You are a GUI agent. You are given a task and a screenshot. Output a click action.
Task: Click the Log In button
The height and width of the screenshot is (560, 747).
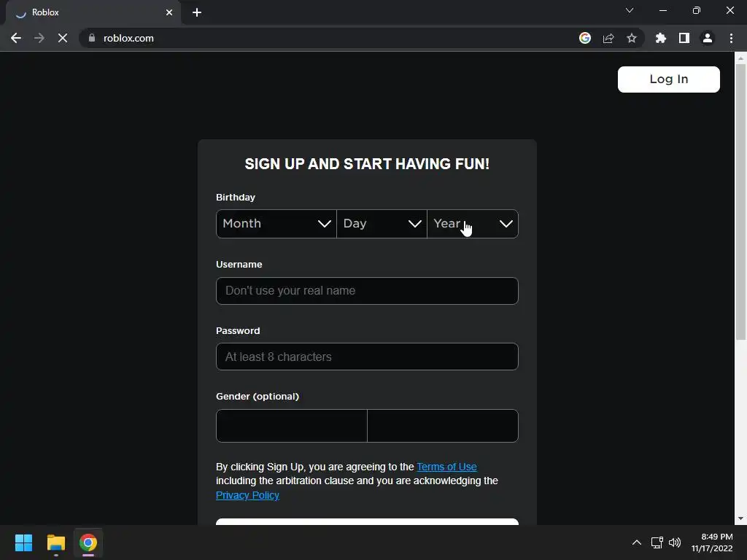(668, 79)
